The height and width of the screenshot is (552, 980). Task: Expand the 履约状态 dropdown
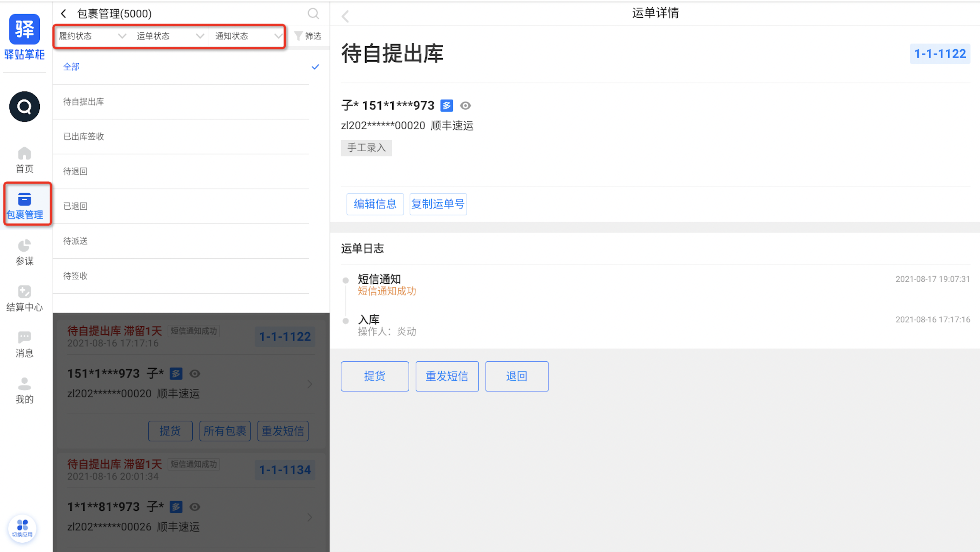point(92,36)
